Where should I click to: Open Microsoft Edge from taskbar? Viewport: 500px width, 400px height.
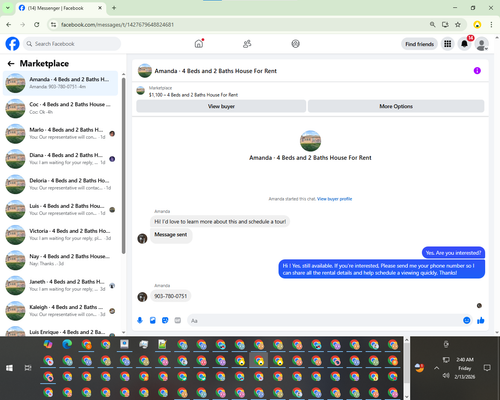click(67, 344)
